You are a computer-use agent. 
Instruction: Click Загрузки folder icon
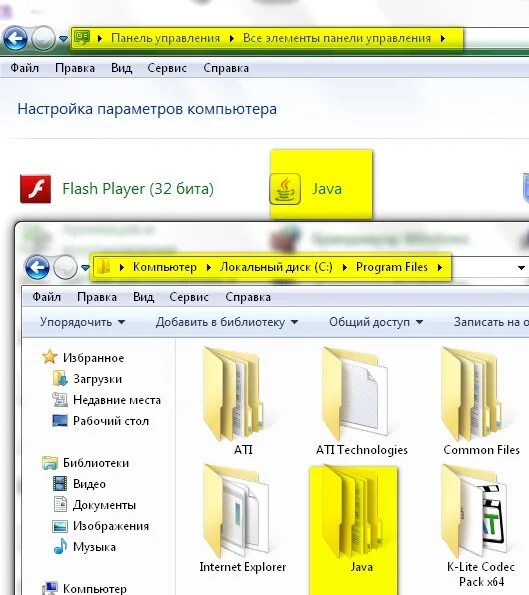[x=60, y=378]
